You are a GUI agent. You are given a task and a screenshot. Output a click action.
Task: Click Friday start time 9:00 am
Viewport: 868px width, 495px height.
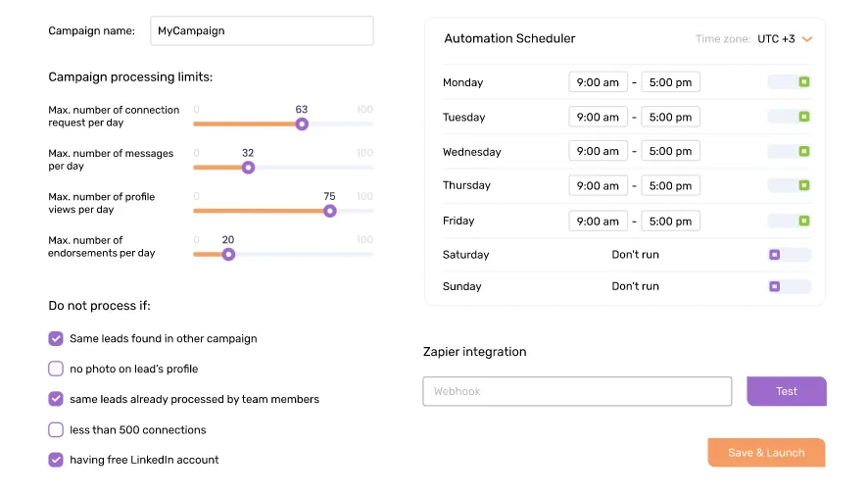point(598,221)
